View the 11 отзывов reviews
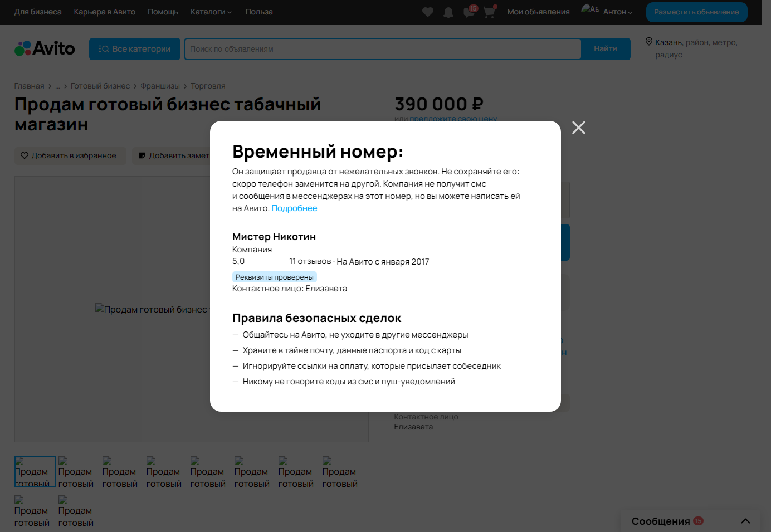 point(310,262)
